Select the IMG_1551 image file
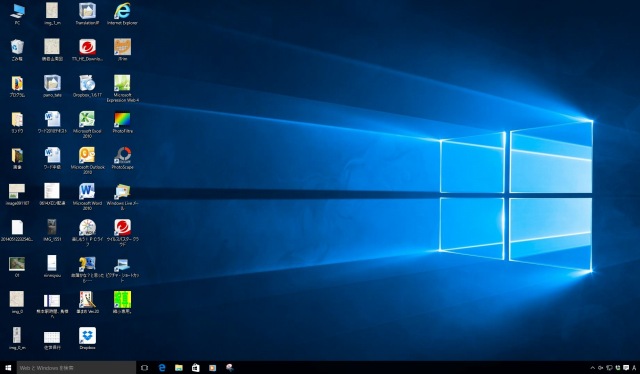 tap(52, 230)
